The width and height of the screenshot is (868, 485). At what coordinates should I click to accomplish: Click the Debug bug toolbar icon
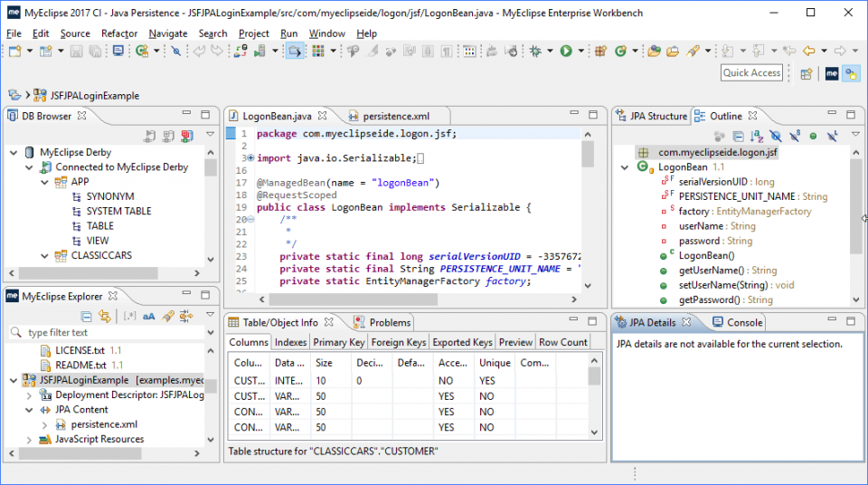[x=534, y=51]
